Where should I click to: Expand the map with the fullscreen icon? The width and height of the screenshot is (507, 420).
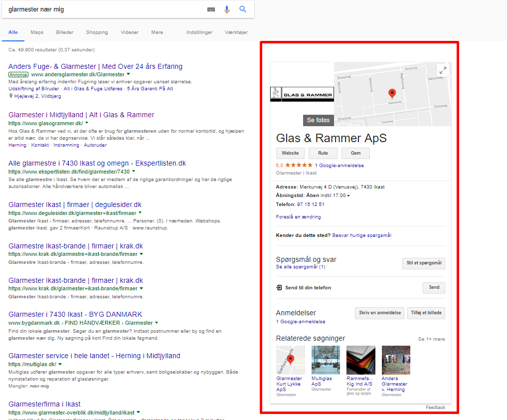[443, 70]
